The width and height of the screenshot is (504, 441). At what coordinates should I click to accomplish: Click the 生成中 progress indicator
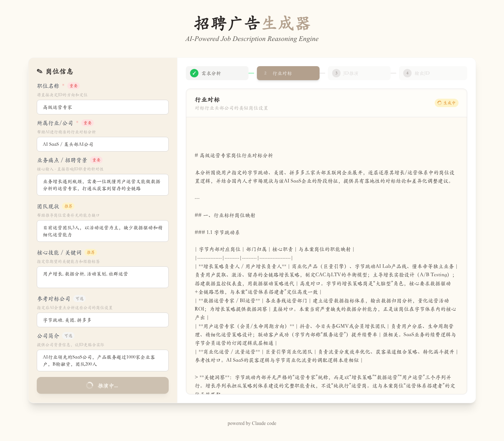[446, 103]
